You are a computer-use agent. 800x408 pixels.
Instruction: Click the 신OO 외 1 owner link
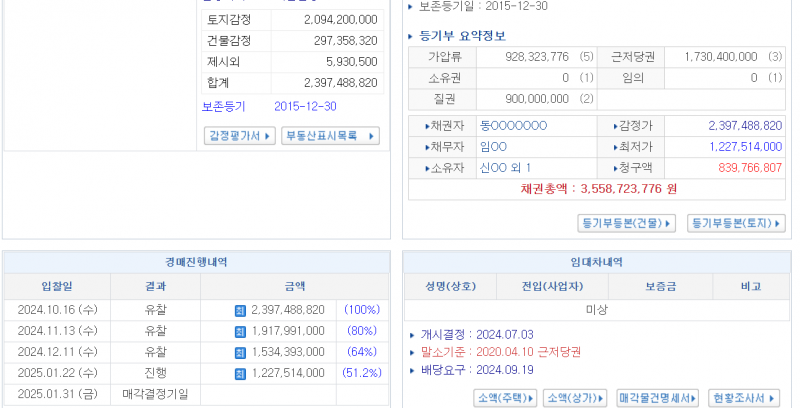pos(505,168)
